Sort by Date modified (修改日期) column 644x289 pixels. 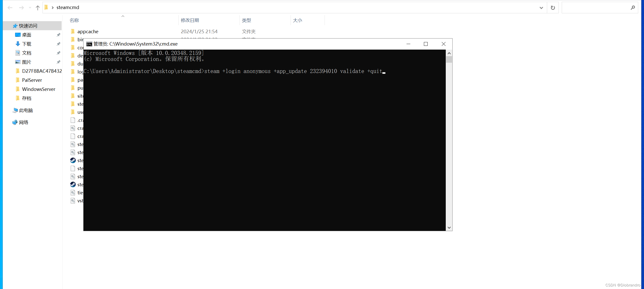click(190, 20)
